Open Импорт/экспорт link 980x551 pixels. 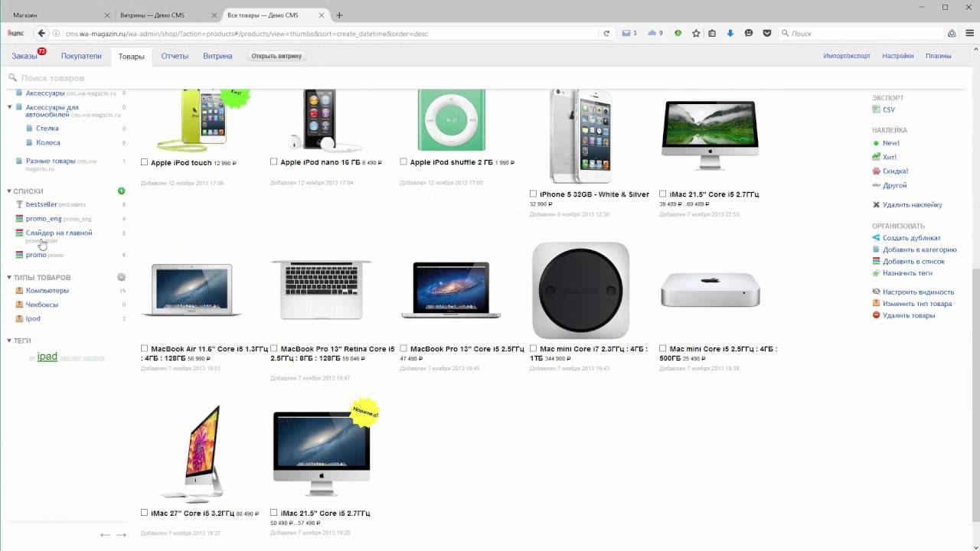pos(847,56)
